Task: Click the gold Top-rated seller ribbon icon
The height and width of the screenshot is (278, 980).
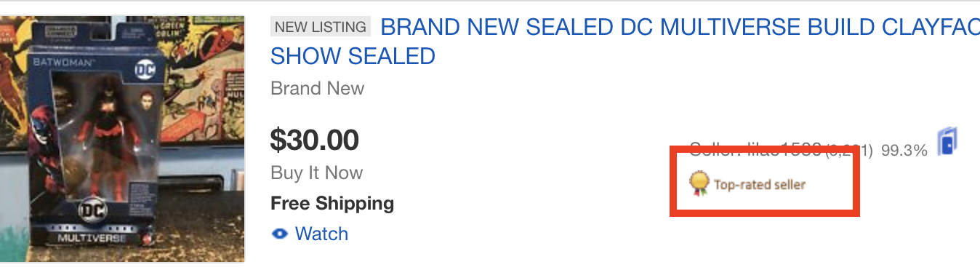Action: point(699,183)
